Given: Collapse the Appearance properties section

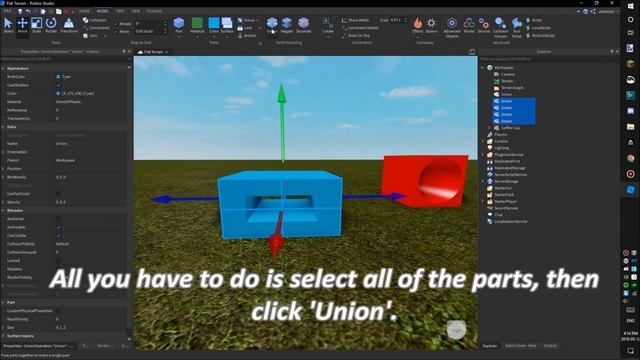Looking at the screenshot, I should point(3,68).
